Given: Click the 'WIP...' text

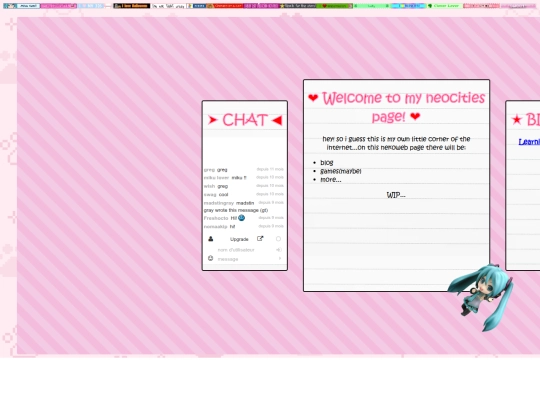Looking at the screenshot, I should pos(396,195).
